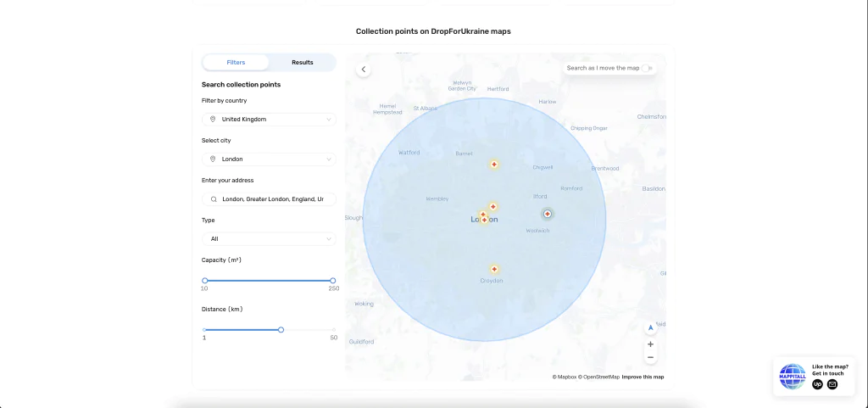The width and height of the screenshot is (868, 408).
Task: Open the email contact icon
Action: pos(832,384)
